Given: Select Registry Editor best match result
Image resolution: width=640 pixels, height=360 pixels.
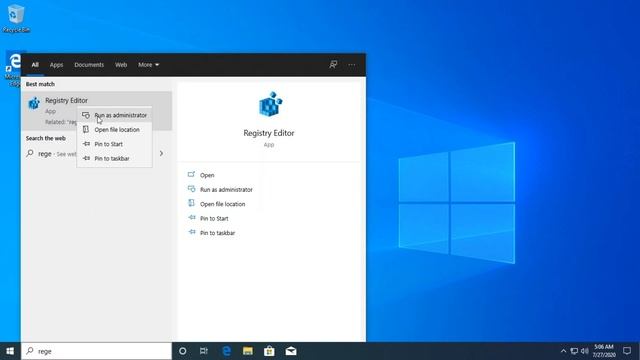Looking at the screenshot, I should [97, 111].
